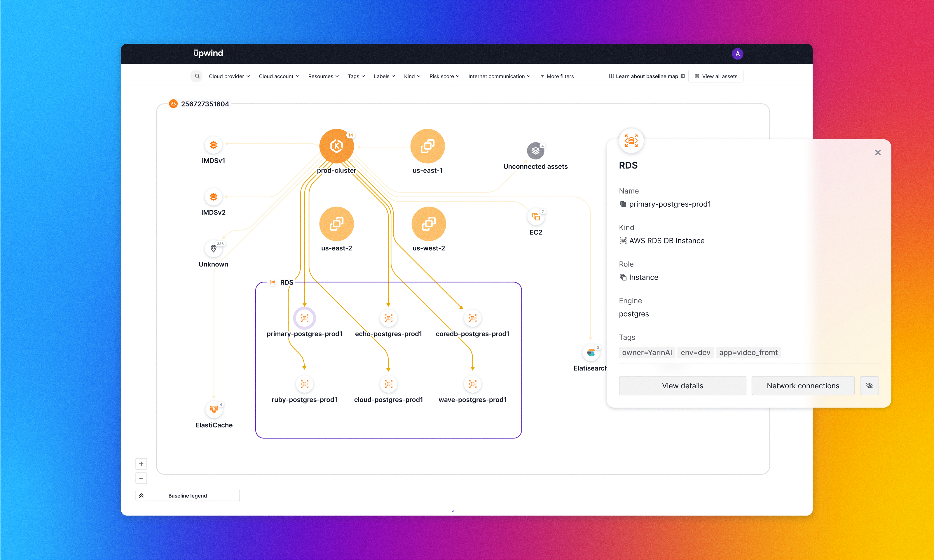Click the IMDSv1 chip icon
The width and height of the screenshot is (934, 560).
213,145
